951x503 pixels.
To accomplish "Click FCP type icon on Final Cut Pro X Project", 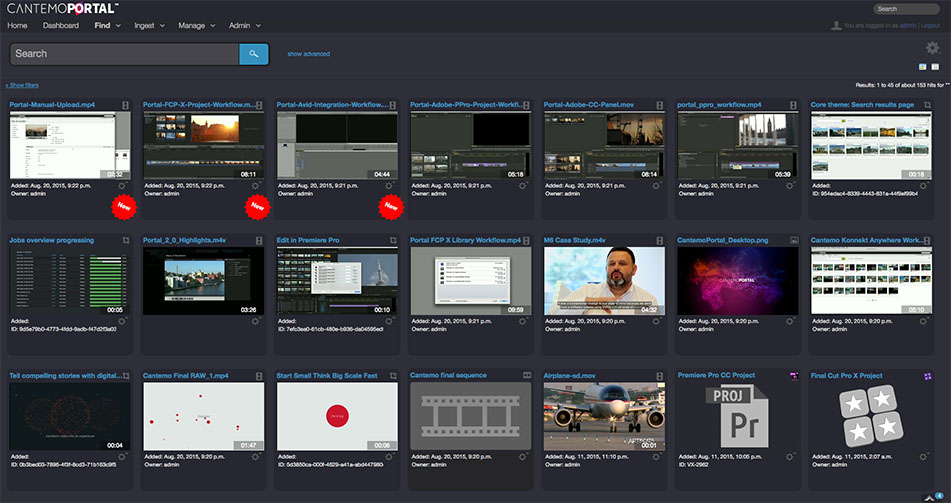I will [927, 376].
